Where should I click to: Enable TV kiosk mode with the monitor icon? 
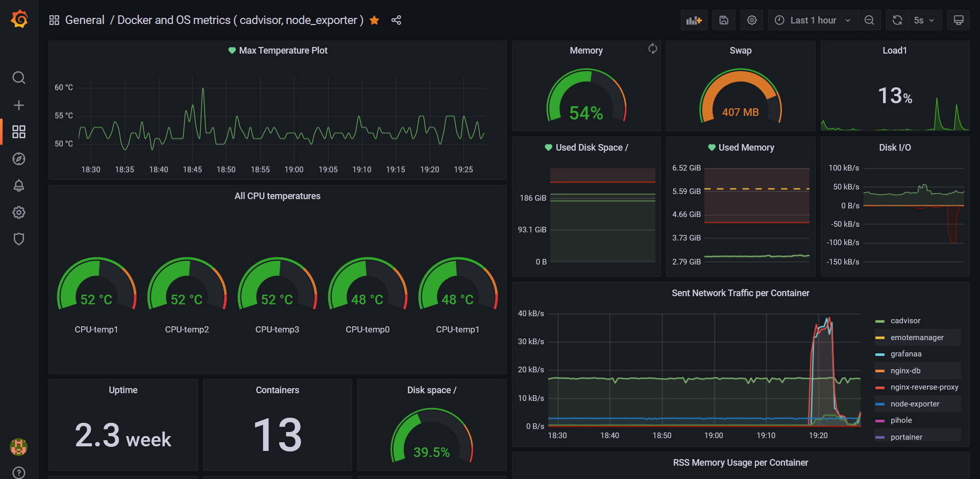click(959, 20)
